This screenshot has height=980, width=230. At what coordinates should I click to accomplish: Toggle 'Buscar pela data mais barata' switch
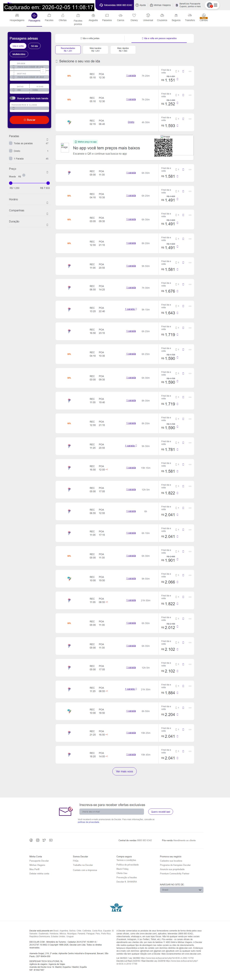[13, 98]
